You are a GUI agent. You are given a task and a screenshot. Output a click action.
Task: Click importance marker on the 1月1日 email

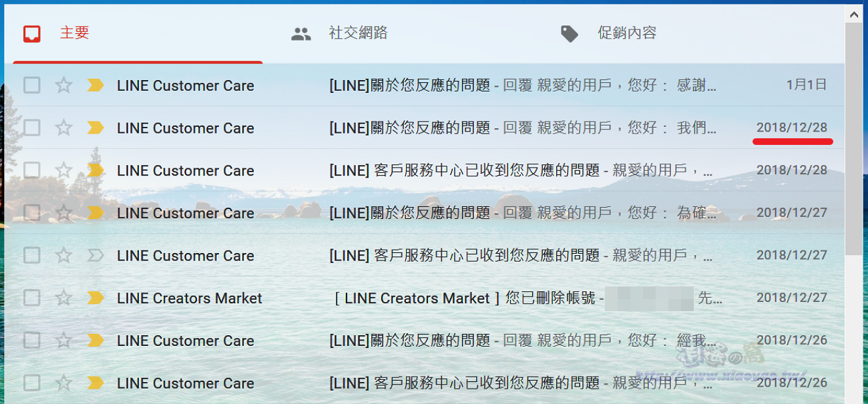point(95,85)
